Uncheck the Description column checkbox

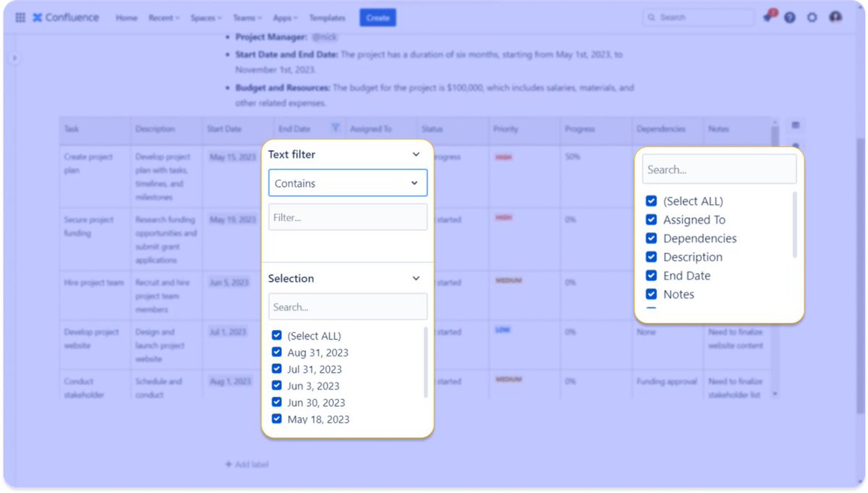tap(651, 256)
